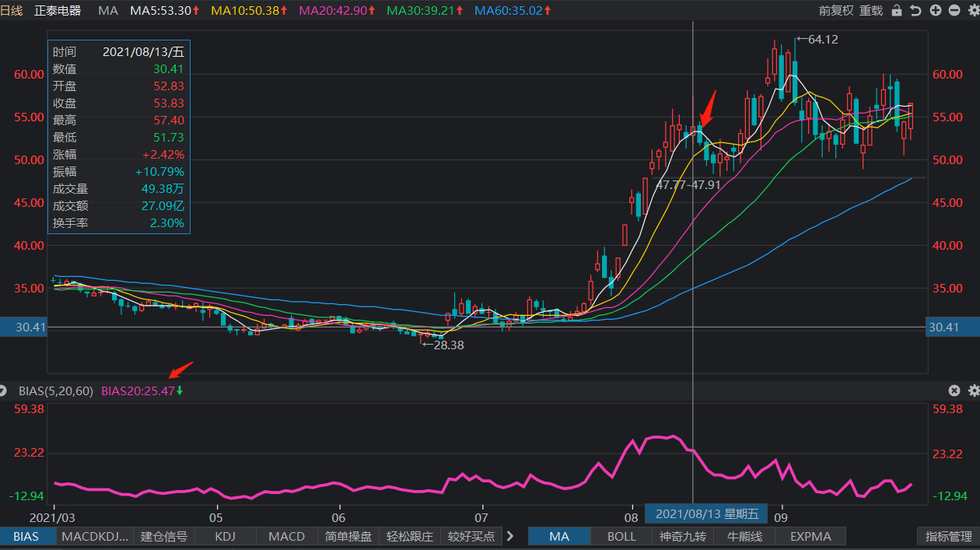The image size is (980, 550).
Task: Open the 指标管理 indicator manager
Action: coord(949,536)
